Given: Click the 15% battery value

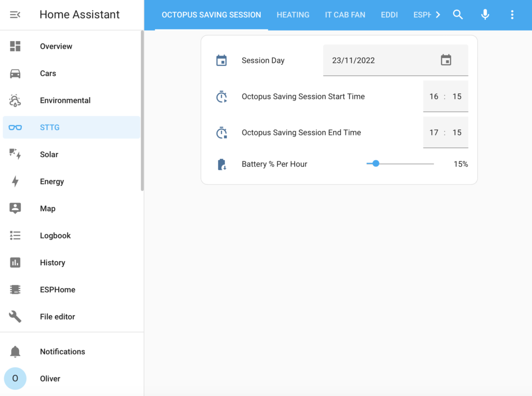Looking at the screenshot, I should (461, 164).
